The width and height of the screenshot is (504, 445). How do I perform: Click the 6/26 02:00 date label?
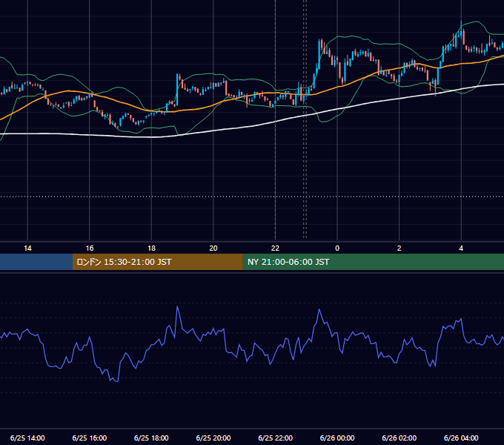(399, 438)
